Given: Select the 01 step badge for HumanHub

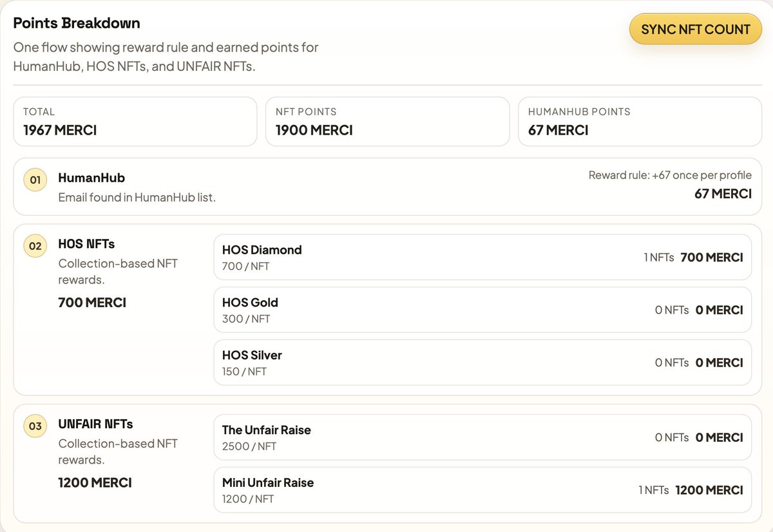Looking at the screenshot, I should 35,180.
